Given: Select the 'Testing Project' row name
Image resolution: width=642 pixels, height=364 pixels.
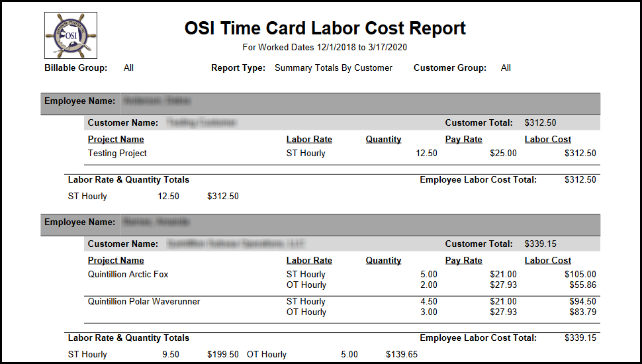Looking at the screenshot, I should (117, 153).
